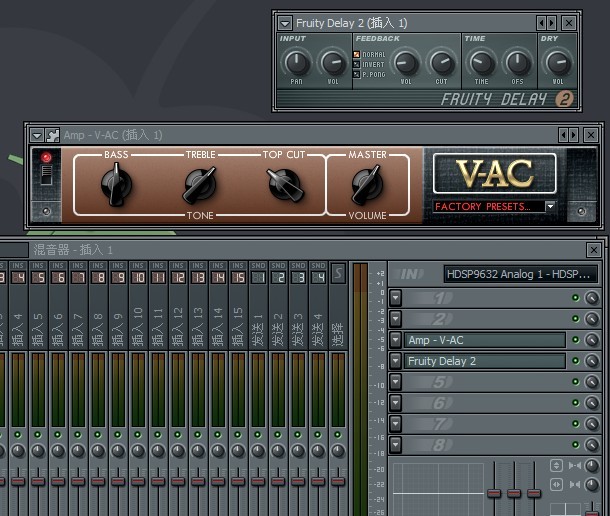Click the TIME knob in Fruity Delay
This screenshot has width=610, height=516.
[482, 63]
